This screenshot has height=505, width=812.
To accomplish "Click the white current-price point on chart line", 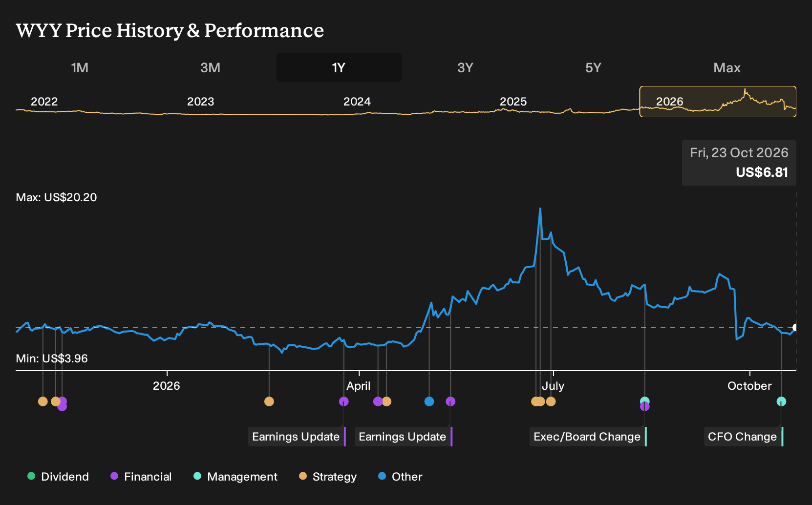I will coord(795,327).
